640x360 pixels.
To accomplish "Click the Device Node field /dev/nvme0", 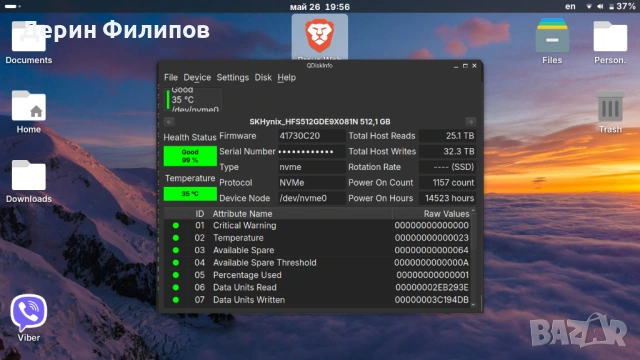I will tap(311, 198).
